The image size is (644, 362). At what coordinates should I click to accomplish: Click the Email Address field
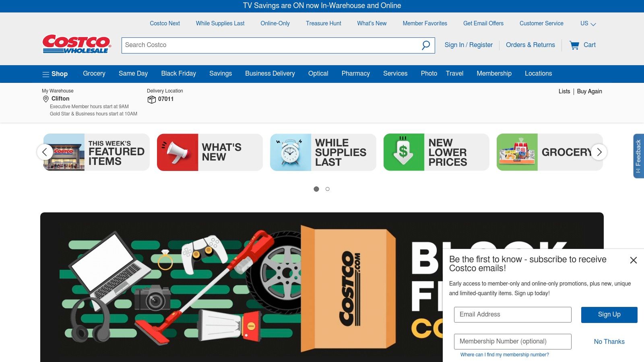(x=513, y=315)
